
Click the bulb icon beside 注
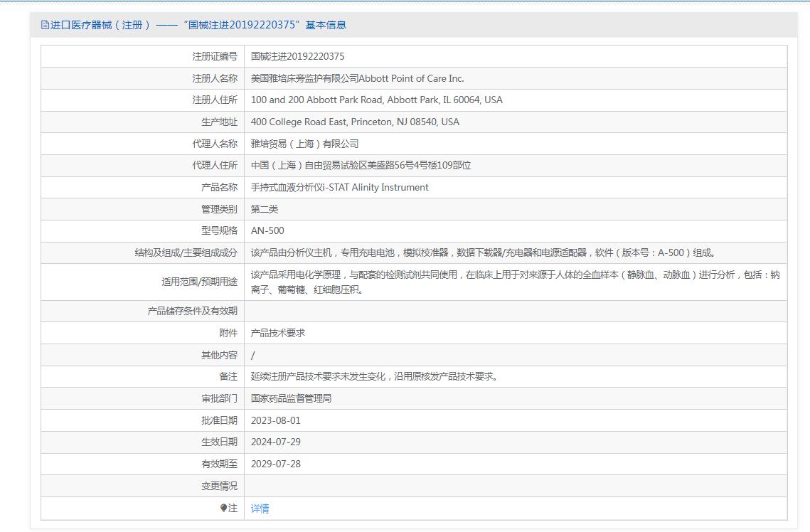point(223,509)
